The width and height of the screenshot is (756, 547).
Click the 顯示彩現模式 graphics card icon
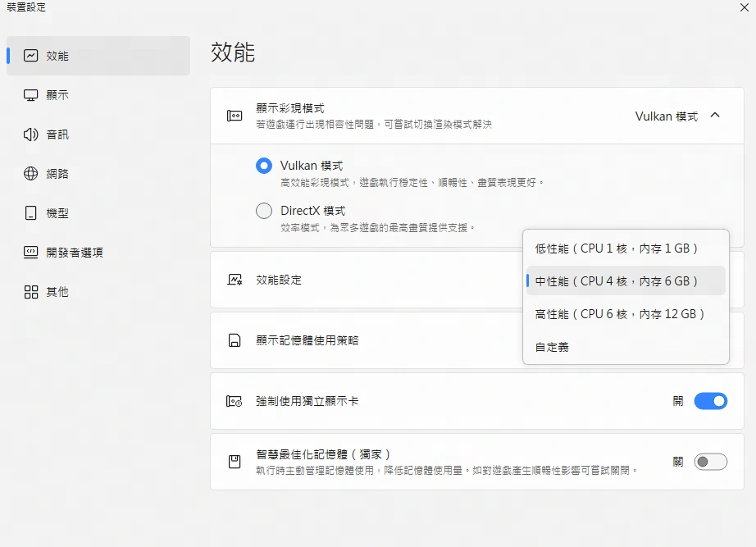(235, 116)
